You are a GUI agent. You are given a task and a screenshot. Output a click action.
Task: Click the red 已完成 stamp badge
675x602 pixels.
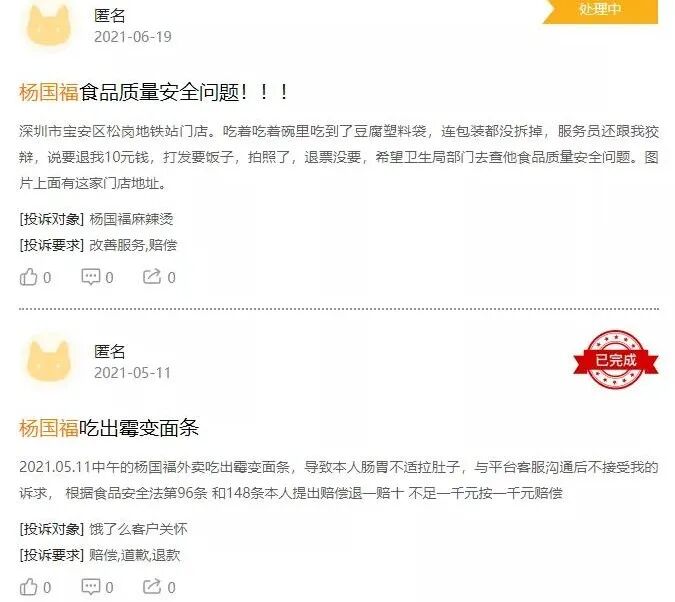point(616,360)
